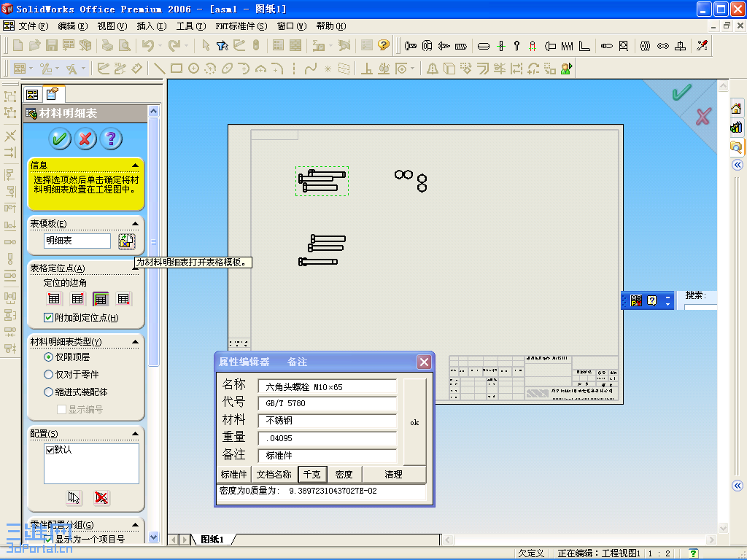Confirm the BOM with the green checkmark
Image resolution: width=747 pixels, height=560 pixels.
point(59,138)
